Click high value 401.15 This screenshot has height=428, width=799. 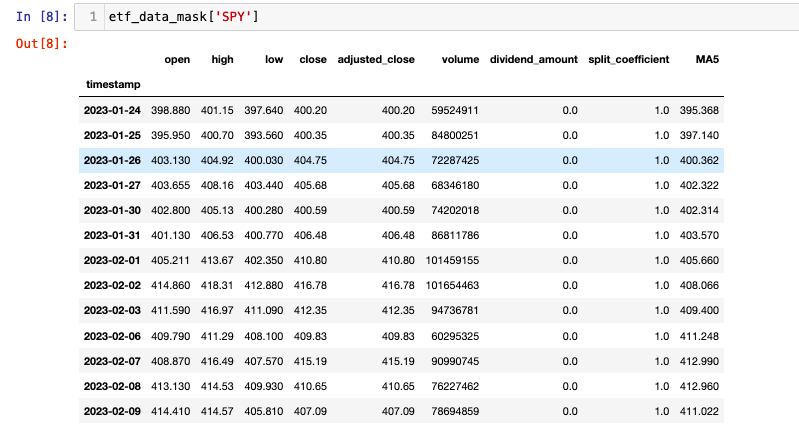[217, 111]
